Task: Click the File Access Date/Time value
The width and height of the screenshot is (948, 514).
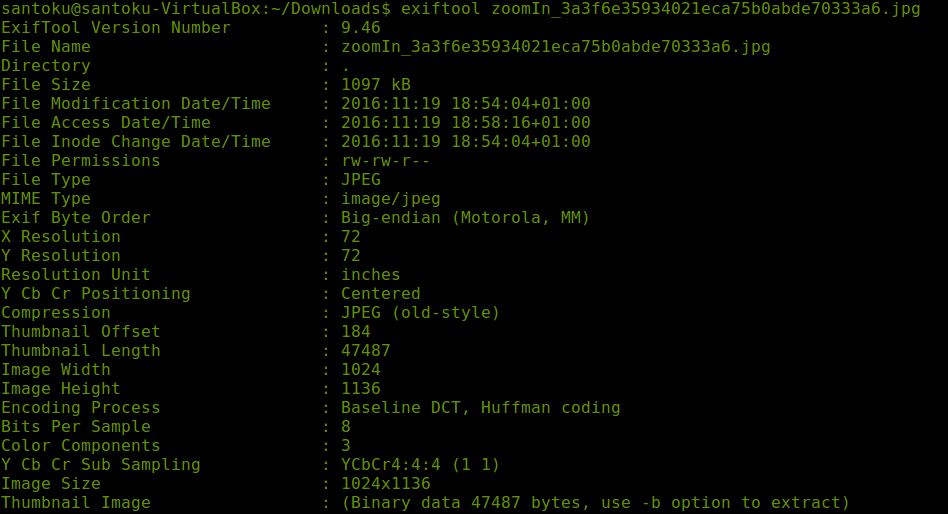Action: [465, 123]
